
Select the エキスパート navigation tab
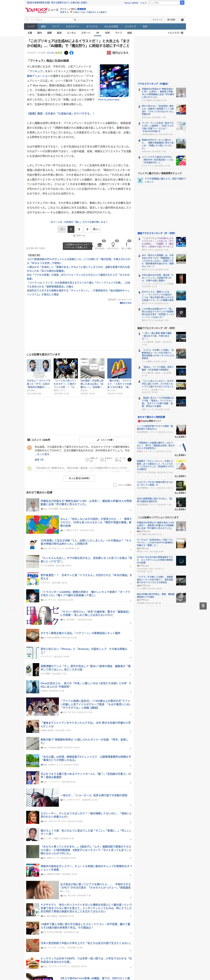click(72, 27)
